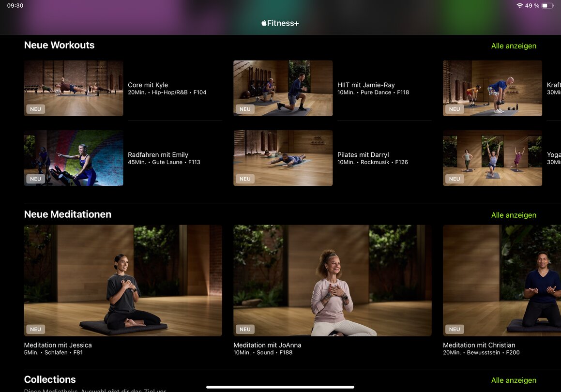Tap the Apple Fitness+ logo title
The width and height of the screenshot is (561, 392).
pos(280,23)
